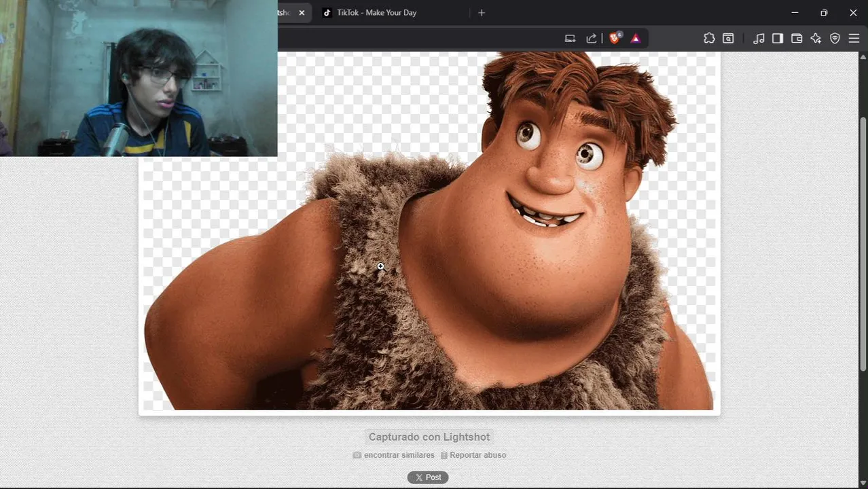Image resolution: width=868 pixels, height=489 pixels.
Task: Open Brave VPN shield icon
Action: pyautogui.click(x=835, y=39)
